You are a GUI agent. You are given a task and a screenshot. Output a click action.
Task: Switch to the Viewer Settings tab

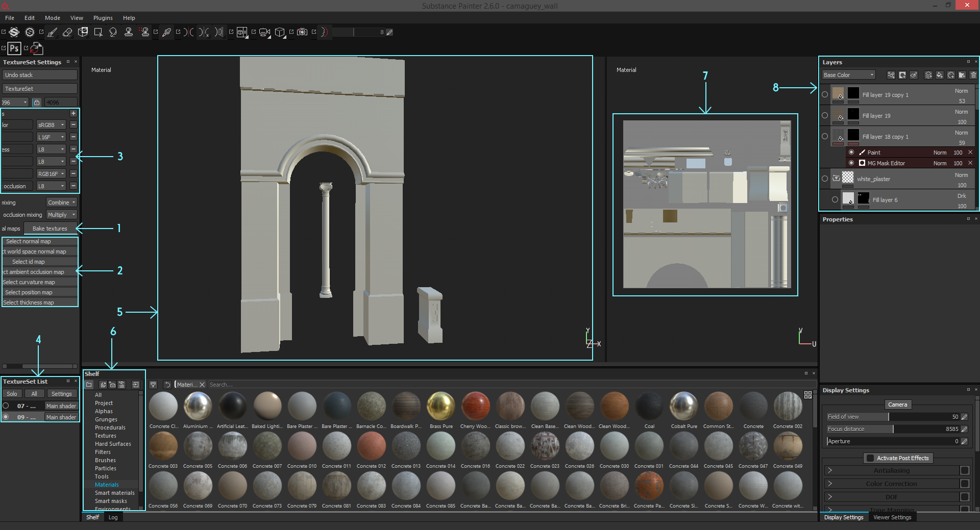[x=892, y=517]
